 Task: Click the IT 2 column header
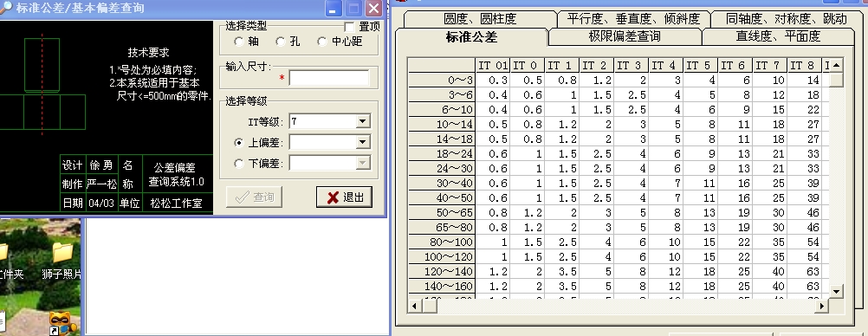597,65
